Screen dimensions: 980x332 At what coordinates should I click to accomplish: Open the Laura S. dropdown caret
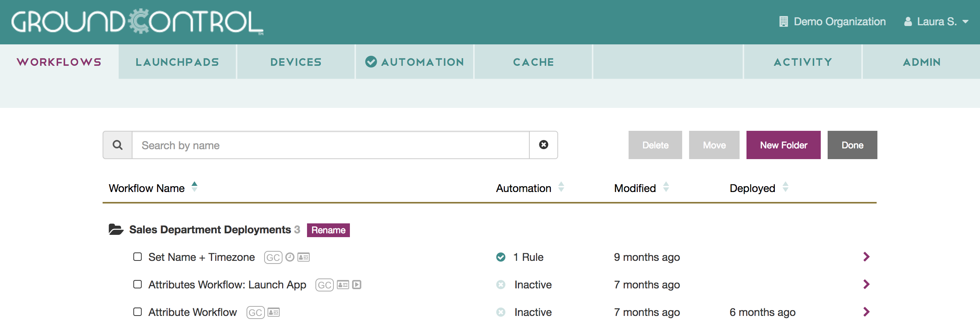[x=965, y=22]
